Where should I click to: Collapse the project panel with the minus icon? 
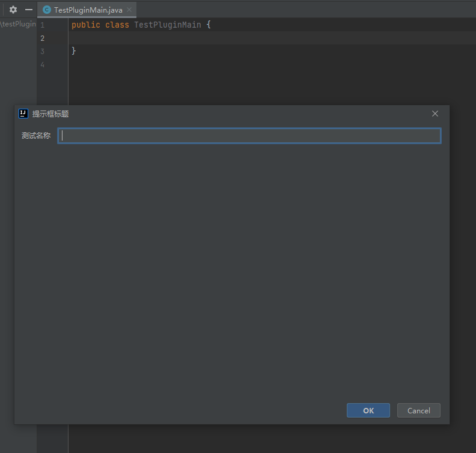(29, 10)
